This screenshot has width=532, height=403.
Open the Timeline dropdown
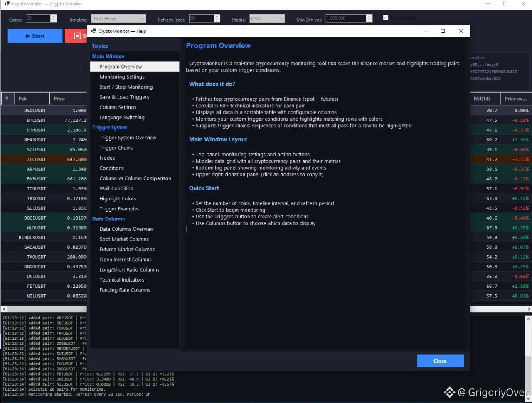(119, 18)
